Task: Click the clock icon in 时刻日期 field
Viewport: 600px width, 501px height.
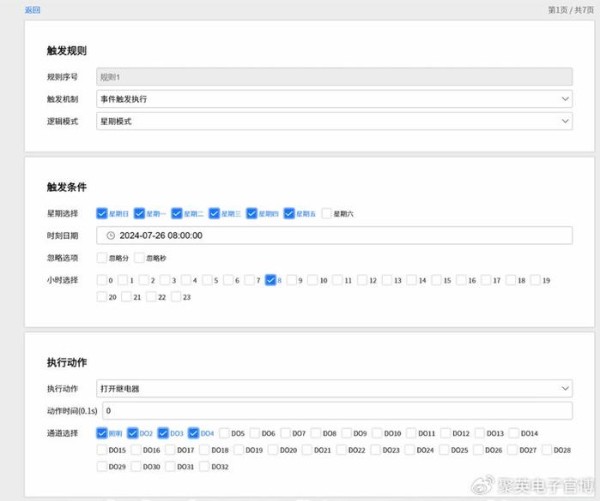Action: click(111, 235)
